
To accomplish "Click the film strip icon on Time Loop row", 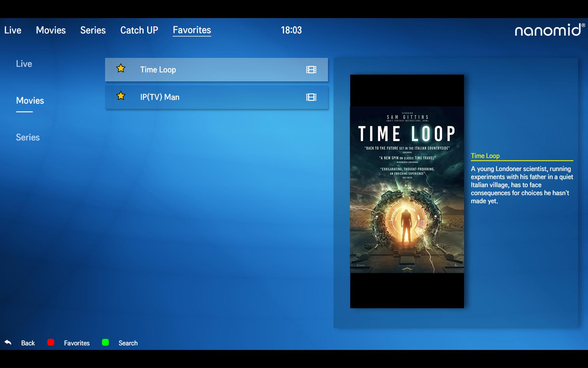I will tap(311, 70).
